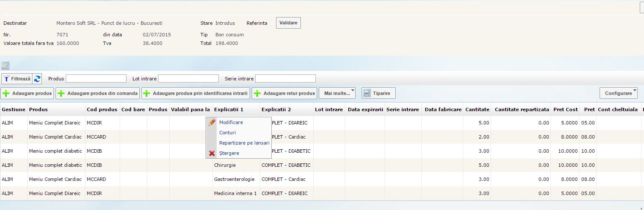Click Adaugare produs prin identificarea intrarii

coord(196,93)
